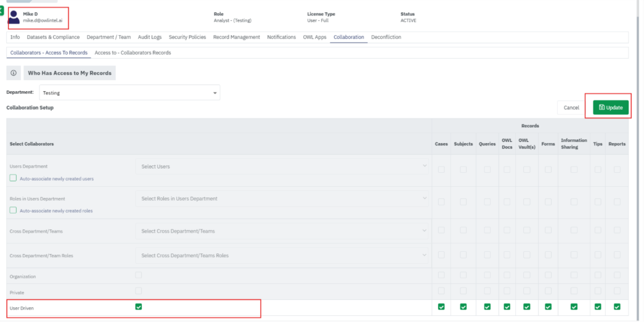Open the Department dropdown set to Testing
The height and width of the screenshot is (322, 644).
(129, 93)
